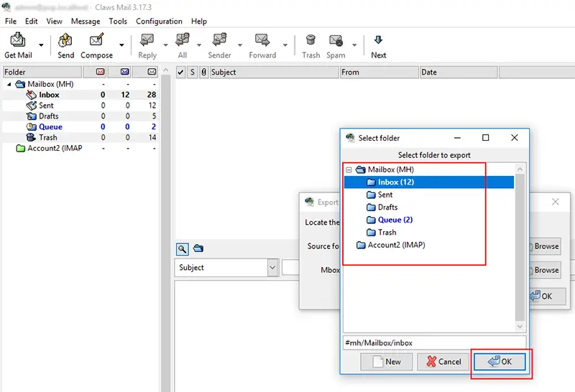Click the folder path input field

coord(435,343)
